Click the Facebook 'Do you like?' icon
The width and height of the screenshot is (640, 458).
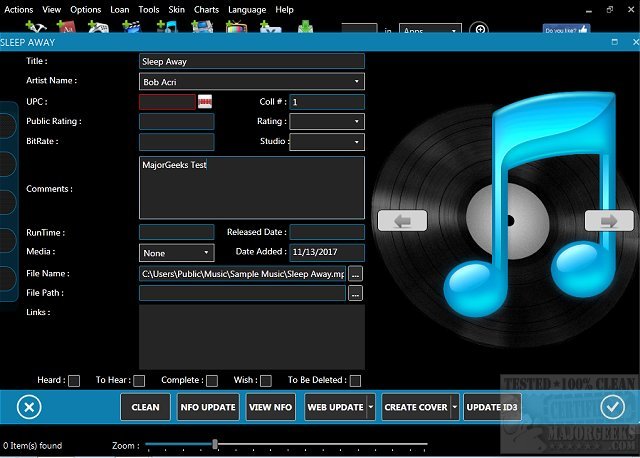tap(566, 30)
